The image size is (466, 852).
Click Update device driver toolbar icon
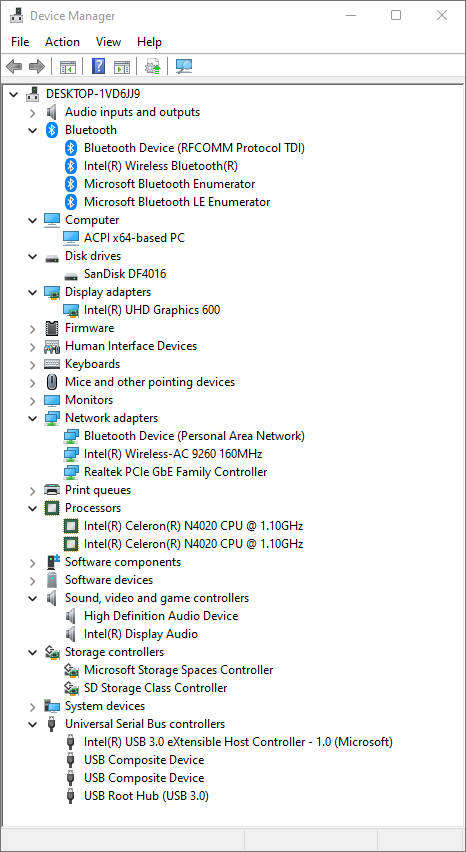[x=153, y=67]
